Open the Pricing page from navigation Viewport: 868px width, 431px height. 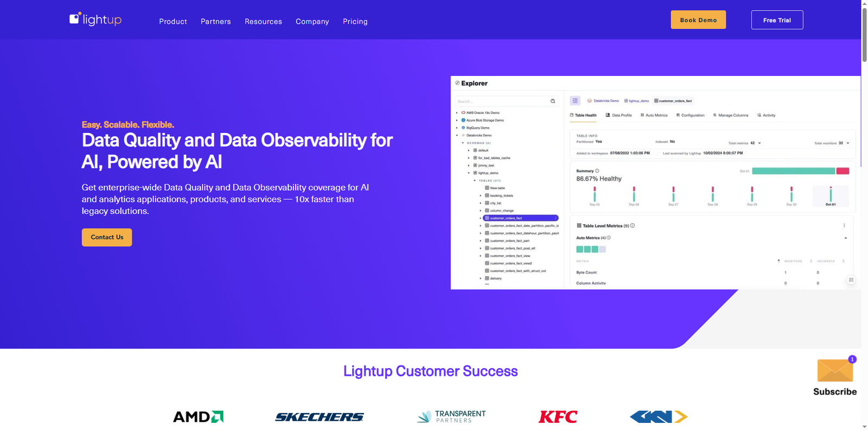pyautogui.click(x=355, y=22)
